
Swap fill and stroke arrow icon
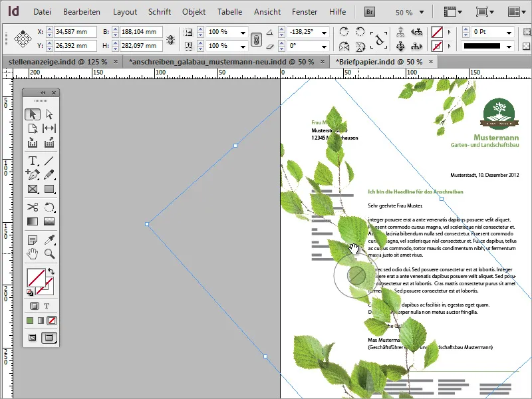coord(51,271)
